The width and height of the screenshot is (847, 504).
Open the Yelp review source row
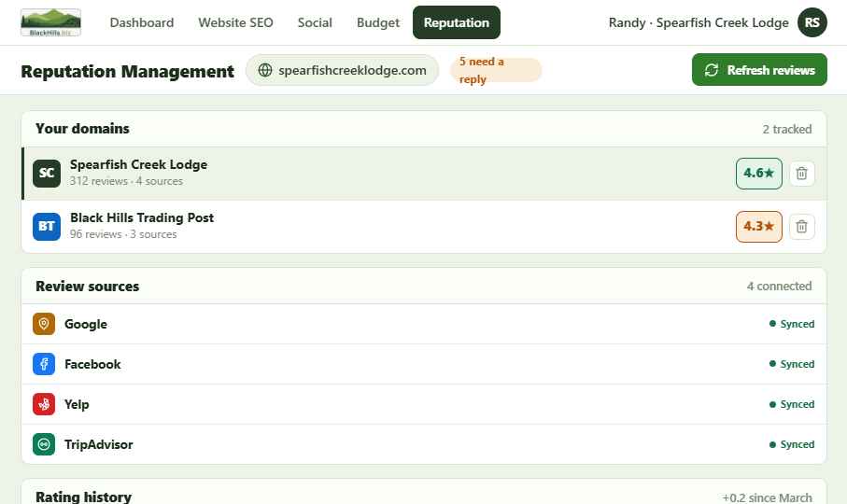pos(424,404)
